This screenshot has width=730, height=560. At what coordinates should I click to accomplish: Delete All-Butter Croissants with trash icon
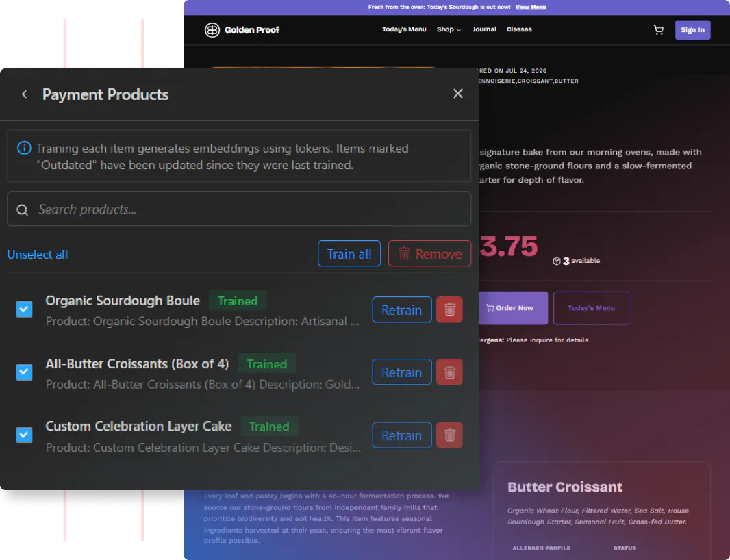449,372
